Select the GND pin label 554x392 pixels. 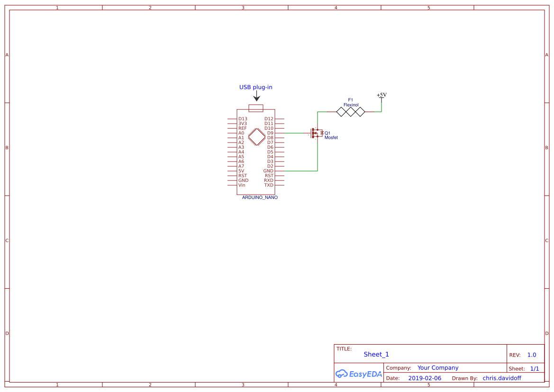268,170
